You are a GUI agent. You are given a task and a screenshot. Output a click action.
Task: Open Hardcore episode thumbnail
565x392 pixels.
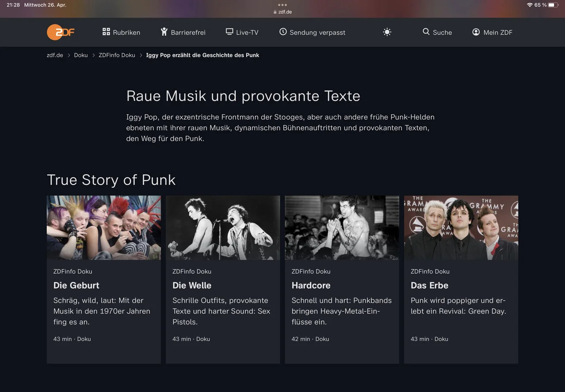(342, 228)
